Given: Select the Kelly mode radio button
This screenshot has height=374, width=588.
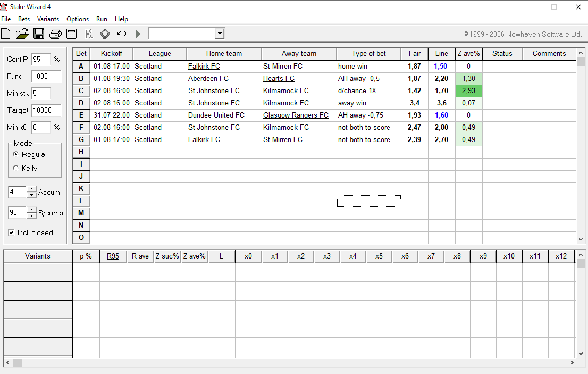Looking at the screenshot, I should pos(15,168).
